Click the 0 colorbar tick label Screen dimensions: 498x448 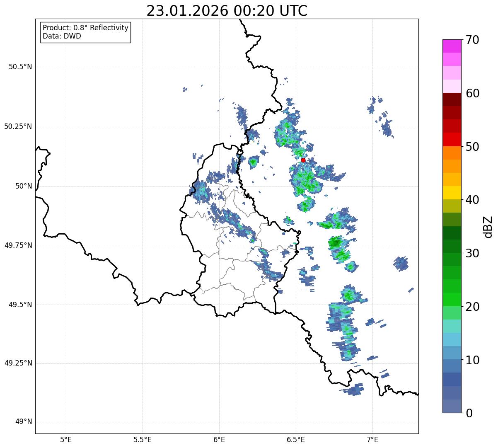[x=469, y=413]
